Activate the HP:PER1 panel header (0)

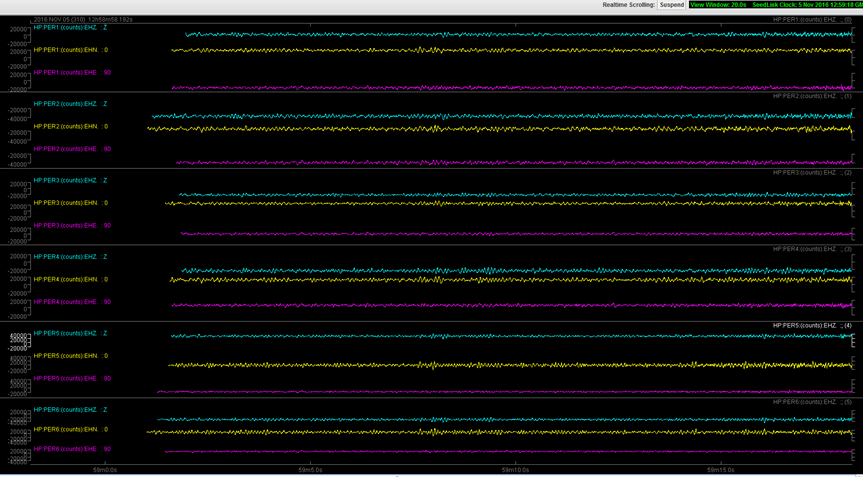tap(812, 19)
